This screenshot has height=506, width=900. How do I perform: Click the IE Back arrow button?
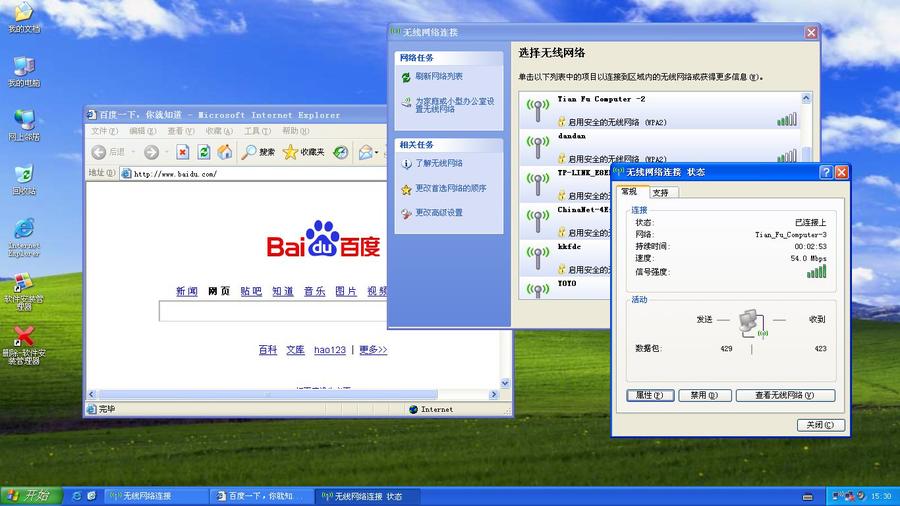pyautogui.click(x=99, y=152)
